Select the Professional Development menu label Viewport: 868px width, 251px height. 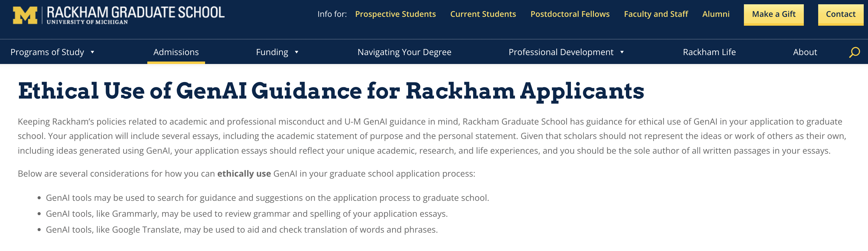(561, 52)
